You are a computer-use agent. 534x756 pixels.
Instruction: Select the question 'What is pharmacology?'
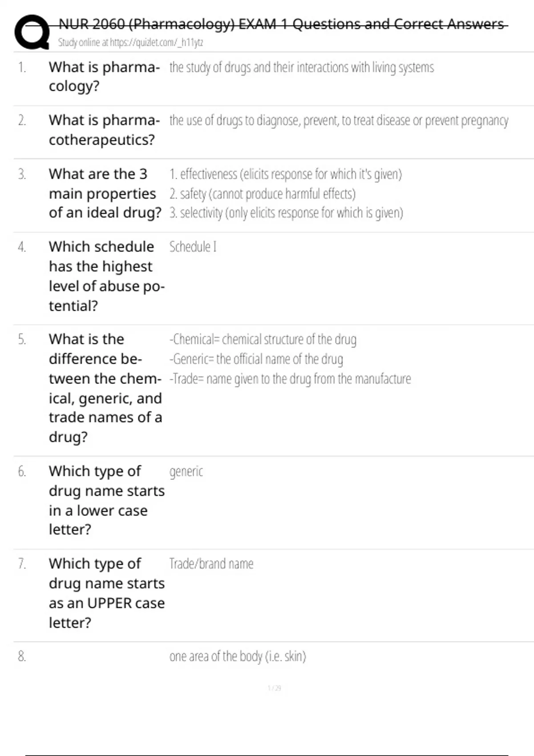tap(104, 76)
